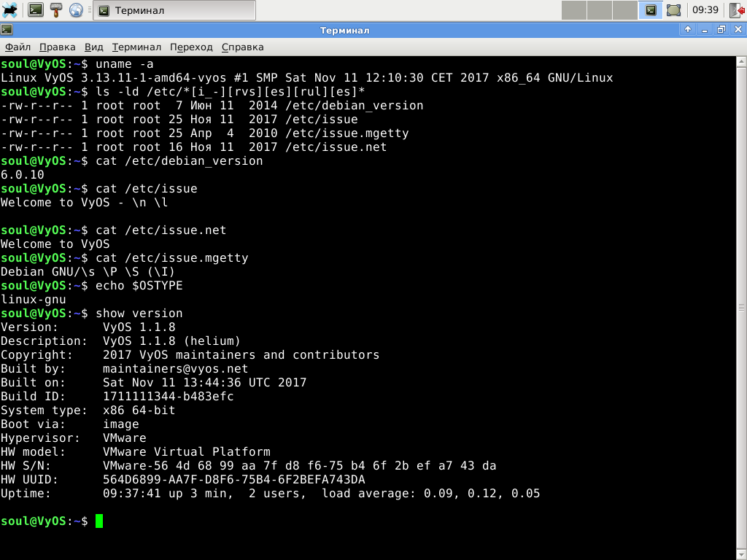This screenshot has height=560, width=747.
Task: Click '/etc/issue.mgetty' in ls listing
Action: (x=347, y=133)
